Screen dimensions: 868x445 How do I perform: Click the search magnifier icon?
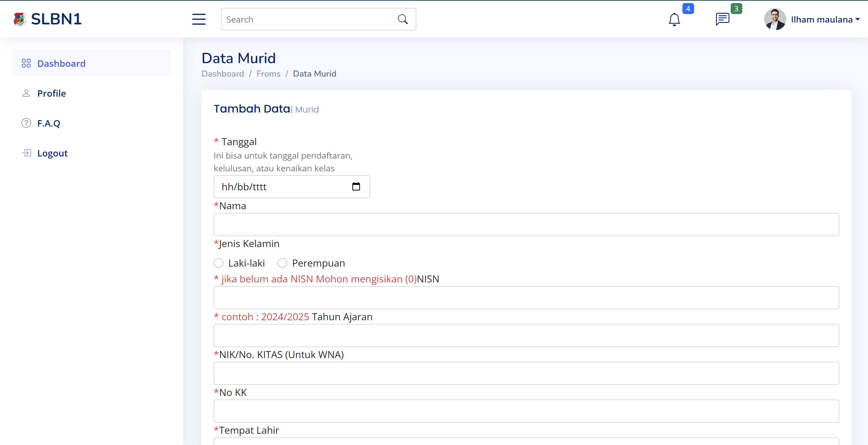pyautogui.click(x=403, y=19)
